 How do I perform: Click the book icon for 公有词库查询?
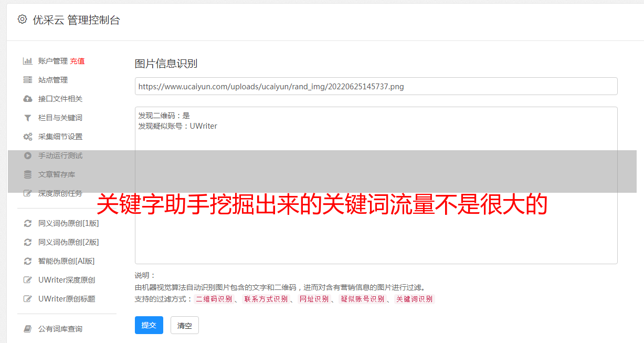28,329
